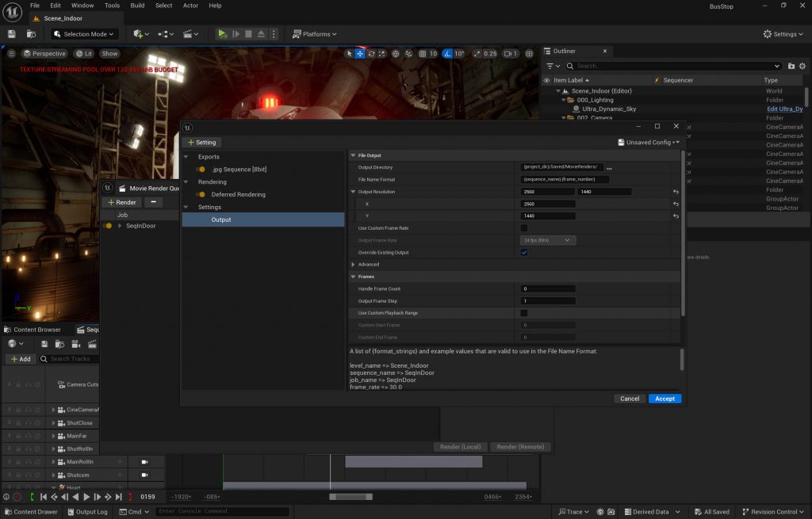Image resolution: width=812 pixels, height=519 pixels.
Task: Click the Cancel button
Action: point(630,399)
